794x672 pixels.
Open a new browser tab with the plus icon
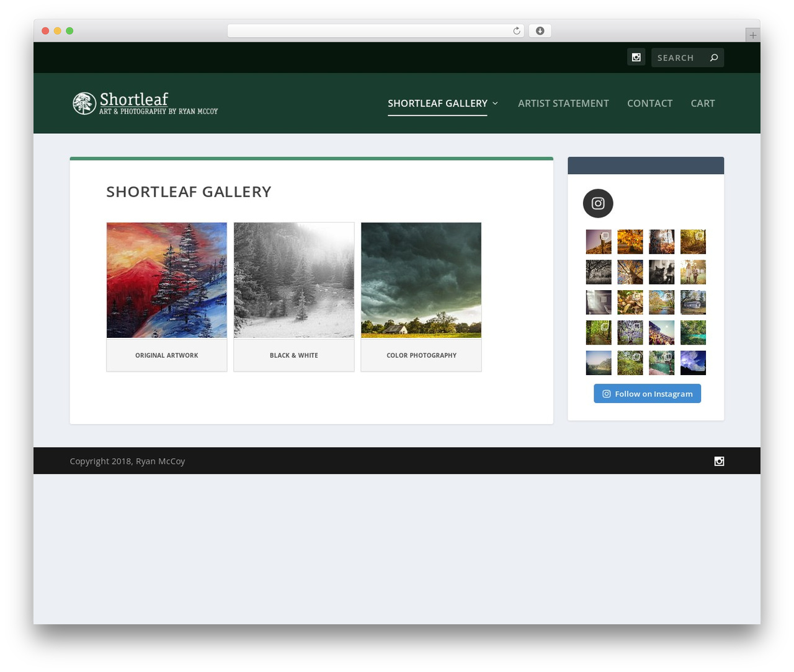(752, 35)
